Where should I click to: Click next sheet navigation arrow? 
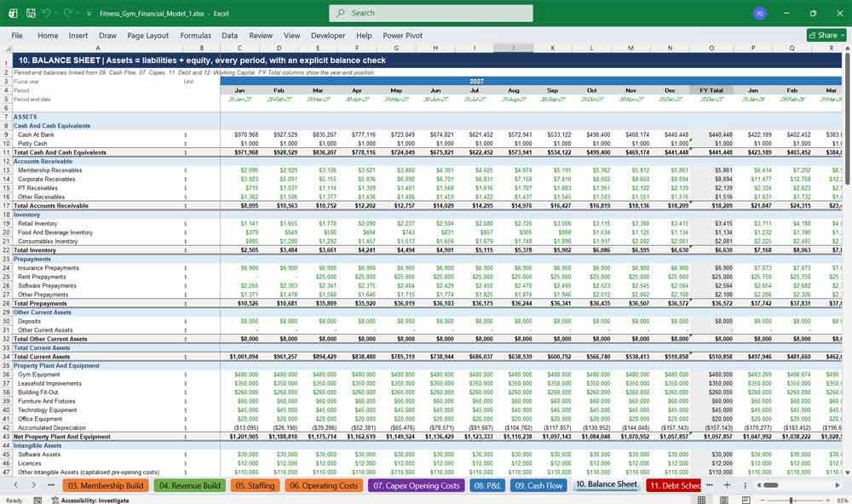(34, 485)
